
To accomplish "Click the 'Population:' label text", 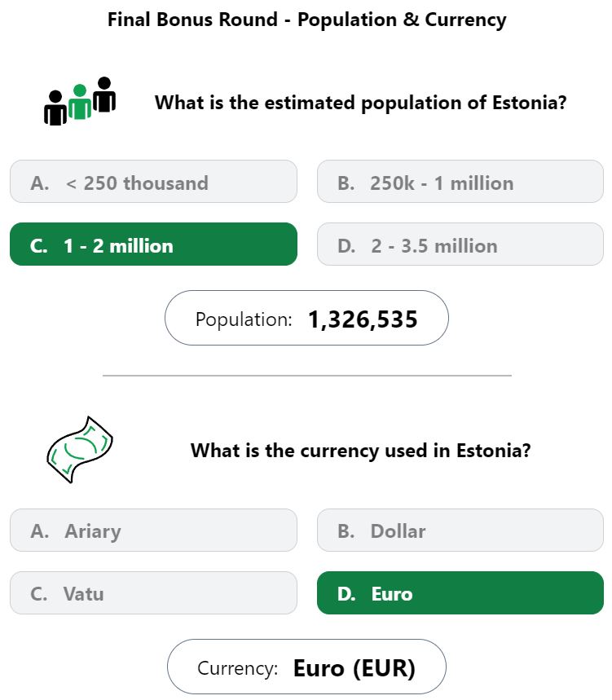I will (x=244, y=319).
